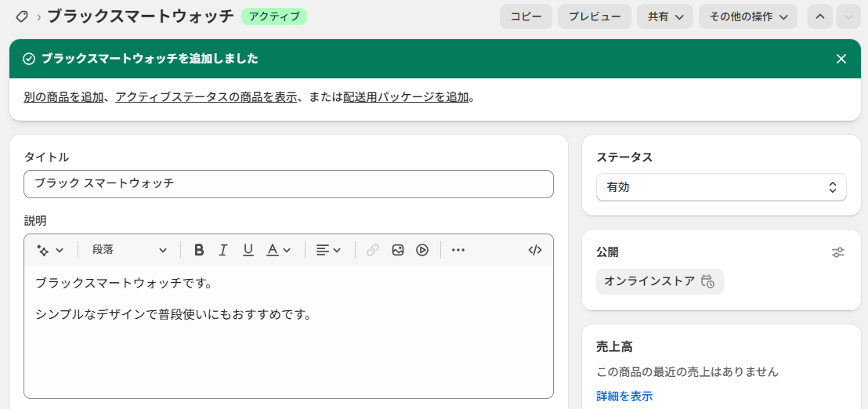The image size is (868, 409).
Task: Open the アクティブステータスの商品を表示 link
Action: 206,98
